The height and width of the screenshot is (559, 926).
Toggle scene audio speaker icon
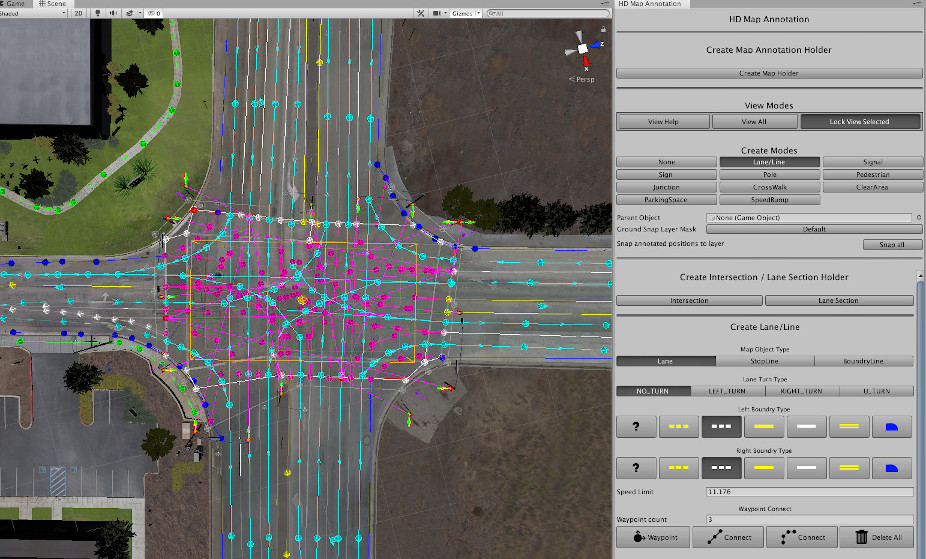pyautogui.click(x=111, y=14)
